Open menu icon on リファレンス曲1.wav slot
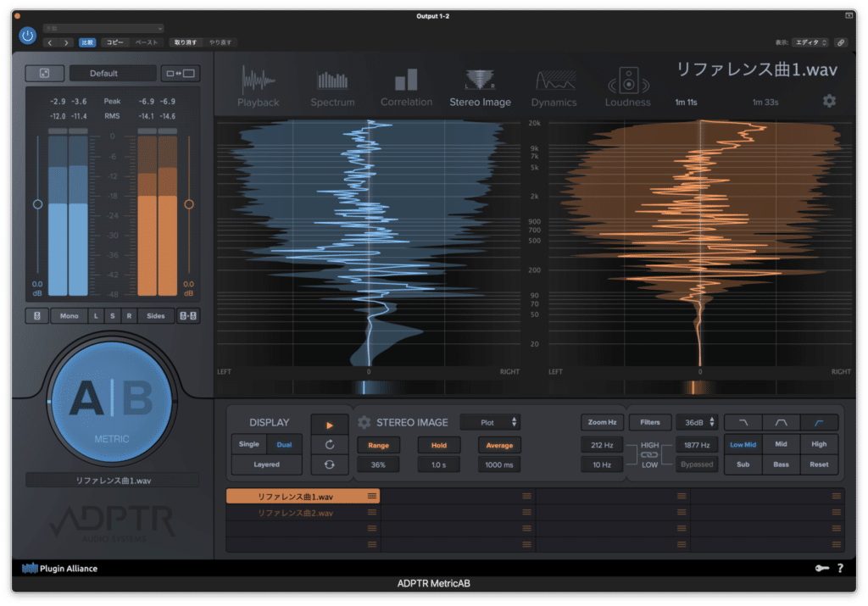 click(372, 496)
